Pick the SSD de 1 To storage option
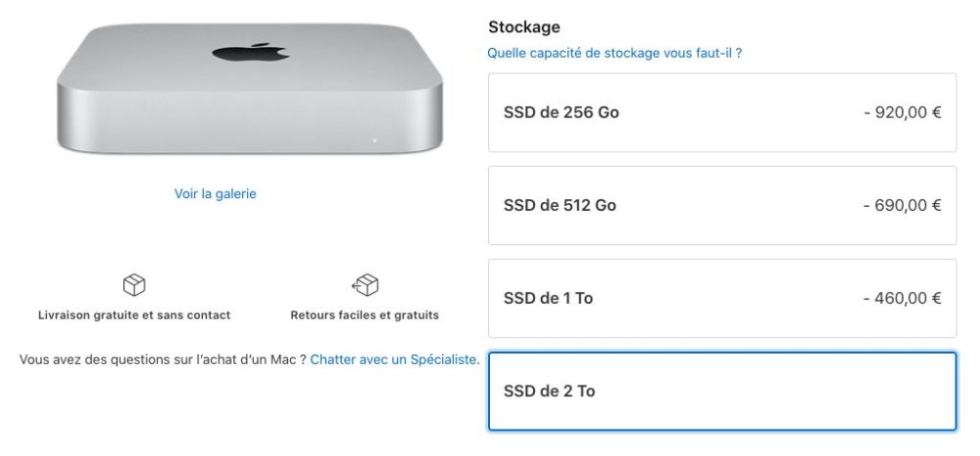Screen dimensions: 980x456 click(x=721, y=298)
